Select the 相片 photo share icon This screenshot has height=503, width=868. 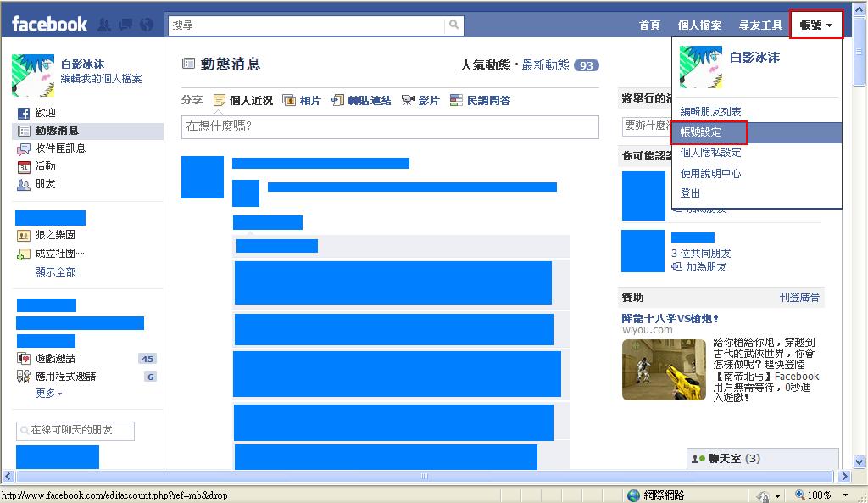288,100
